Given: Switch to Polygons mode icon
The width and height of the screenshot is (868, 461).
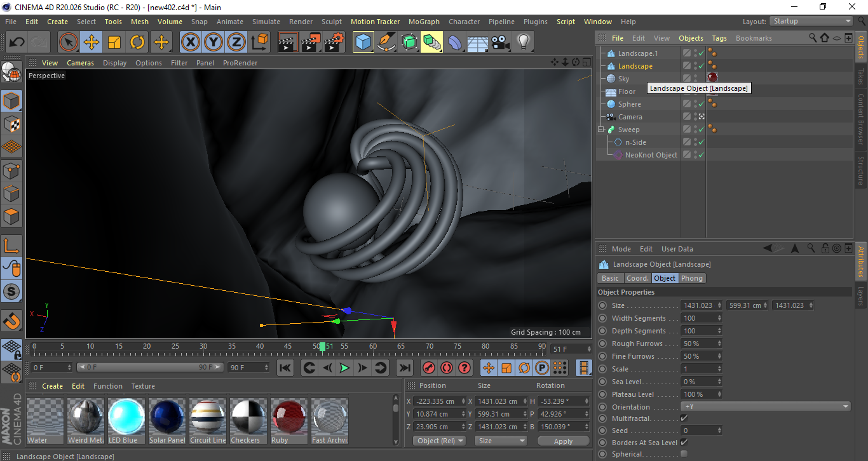Looking at the screenshot, I should coord(11,217).
